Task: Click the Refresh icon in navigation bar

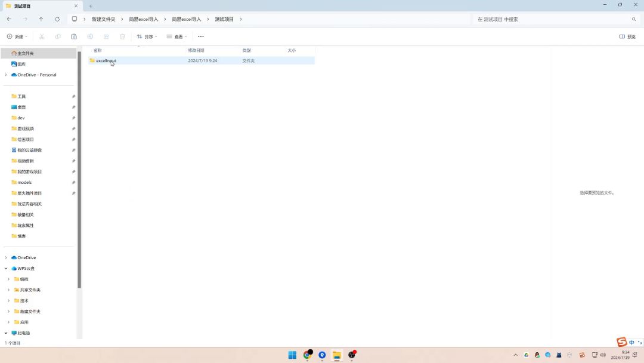Action: point(57,19)
